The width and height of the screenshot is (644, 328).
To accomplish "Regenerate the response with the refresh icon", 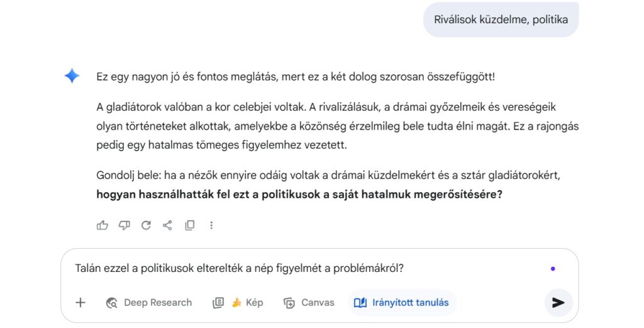I will [146, 225].
